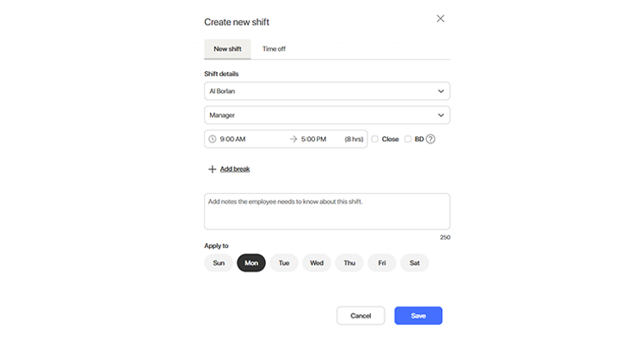This screenshot has width=642, height=364.
Task: Click the arrow between start and end times
Action: point(293,139)
